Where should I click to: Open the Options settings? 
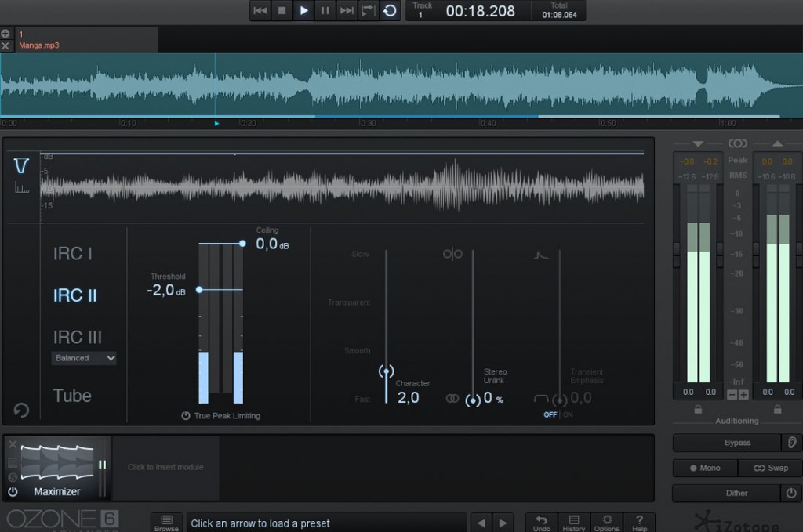607,523
